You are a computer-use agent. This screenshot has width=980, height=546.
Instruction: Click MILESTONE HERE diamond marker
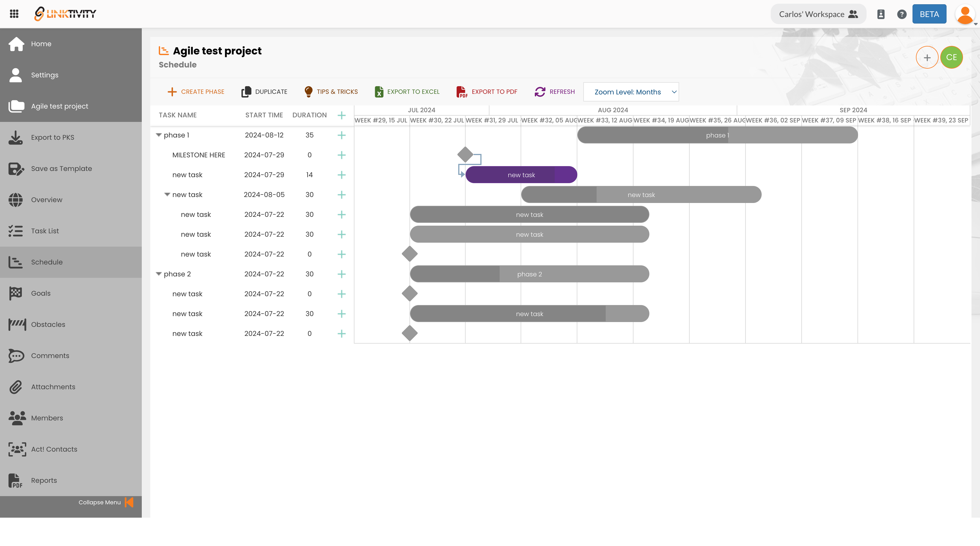pos(465,155)
